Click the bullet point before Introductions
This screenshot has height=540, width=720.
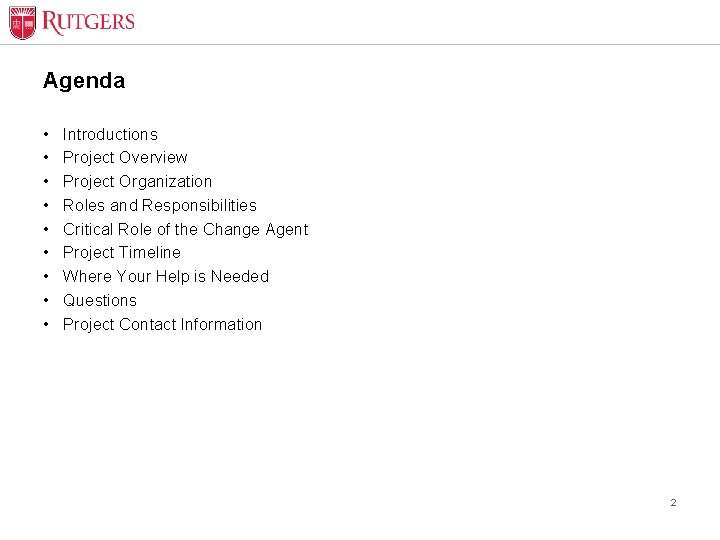pos(46,135)
